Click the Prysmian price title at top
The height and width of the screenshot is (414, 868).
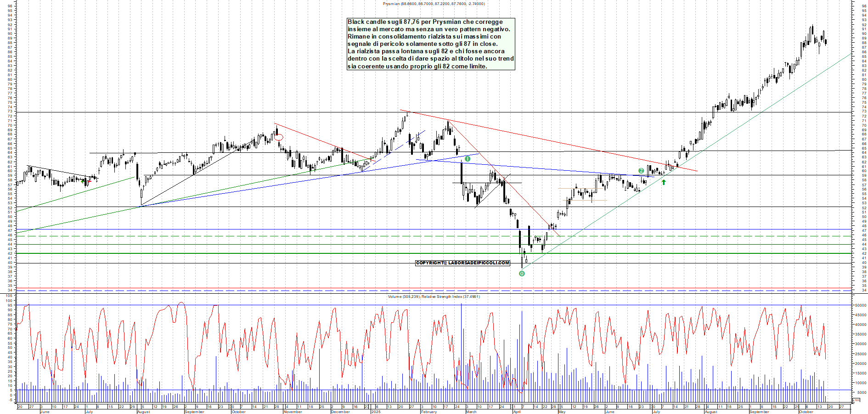coord(434,4)
